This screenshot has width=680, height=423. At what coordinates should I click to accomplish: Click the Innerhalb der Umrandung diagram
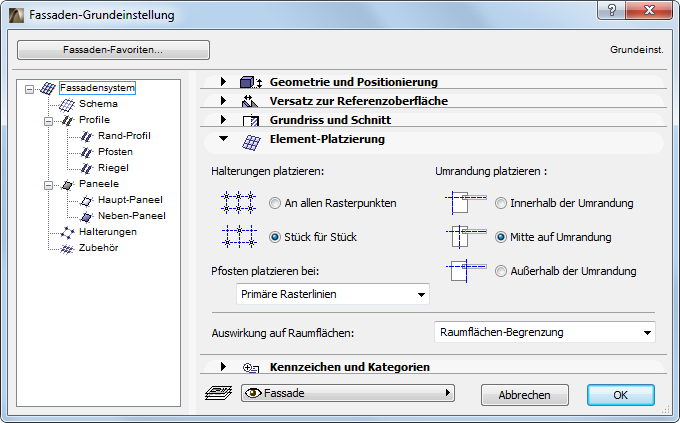[x=466, y=202]
